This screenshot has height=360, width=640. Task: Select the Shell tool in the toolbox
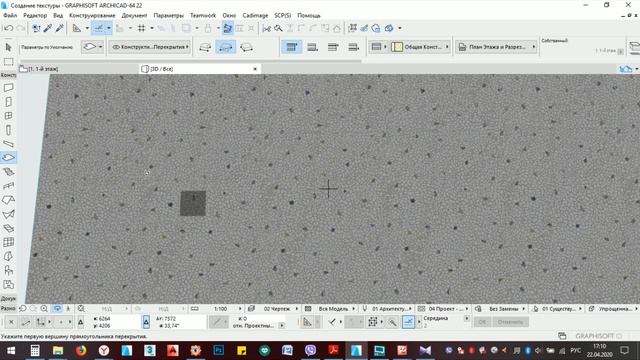tap(8, 214)
